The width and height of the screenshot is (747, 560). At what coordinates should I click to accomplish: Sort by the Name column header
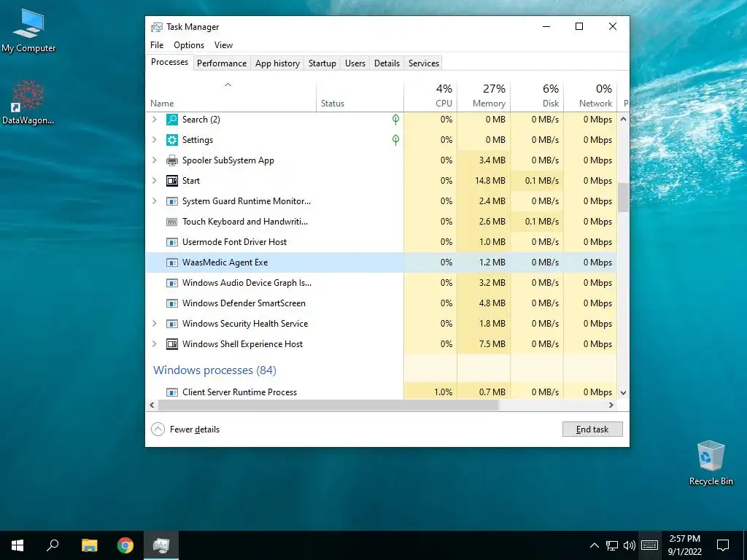click(x=231, y=97)
